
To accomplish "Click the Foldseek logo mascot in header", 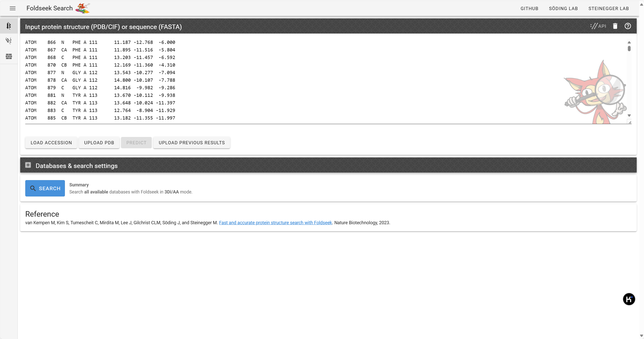I will coord(83,8).
